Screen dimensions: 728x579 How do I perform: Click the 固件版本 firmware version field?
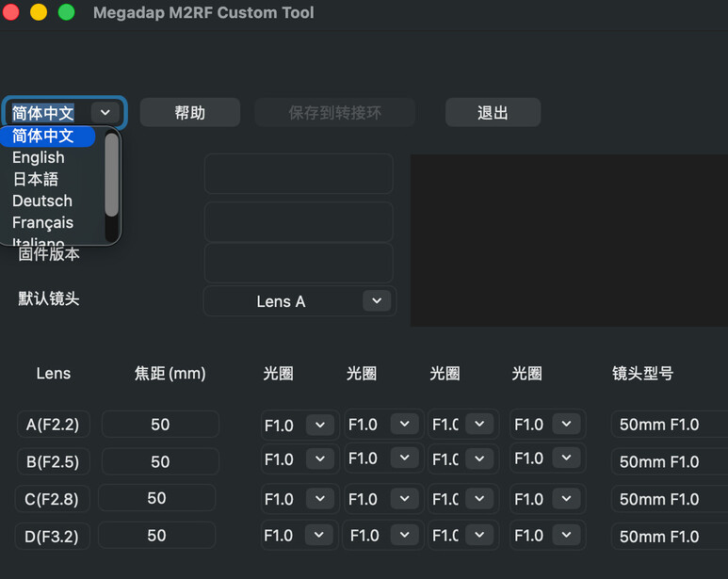(299, 263)
